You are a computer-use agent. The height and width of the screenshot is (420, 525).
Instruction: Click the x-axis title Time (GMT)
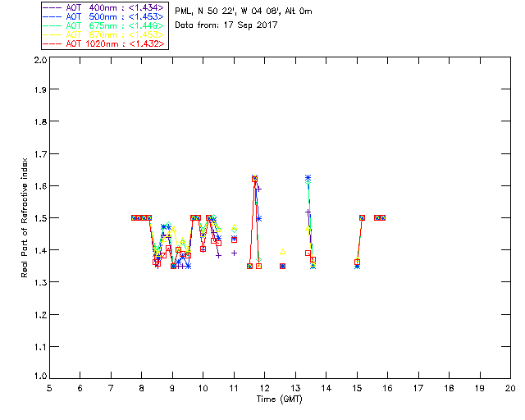point(280,399)
